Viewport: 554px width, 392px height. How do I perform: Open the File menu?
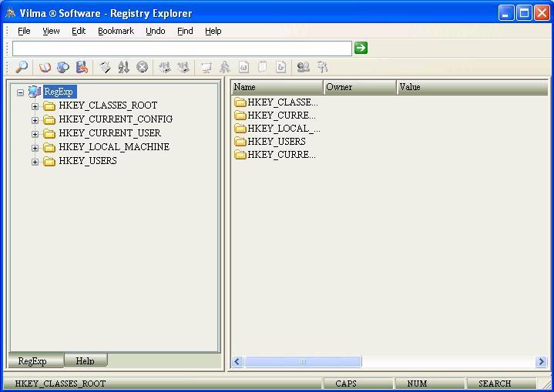(24, 31)
